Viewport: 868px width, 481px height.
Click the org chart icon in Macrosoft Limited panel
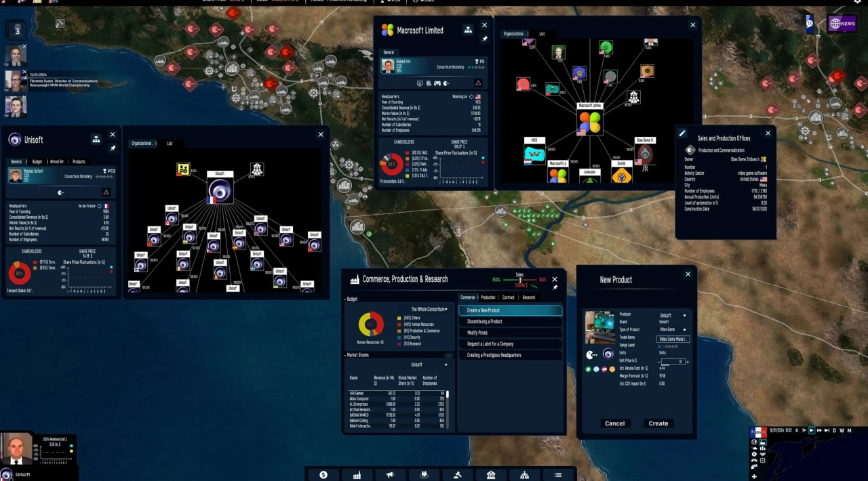tap(468, 30)
